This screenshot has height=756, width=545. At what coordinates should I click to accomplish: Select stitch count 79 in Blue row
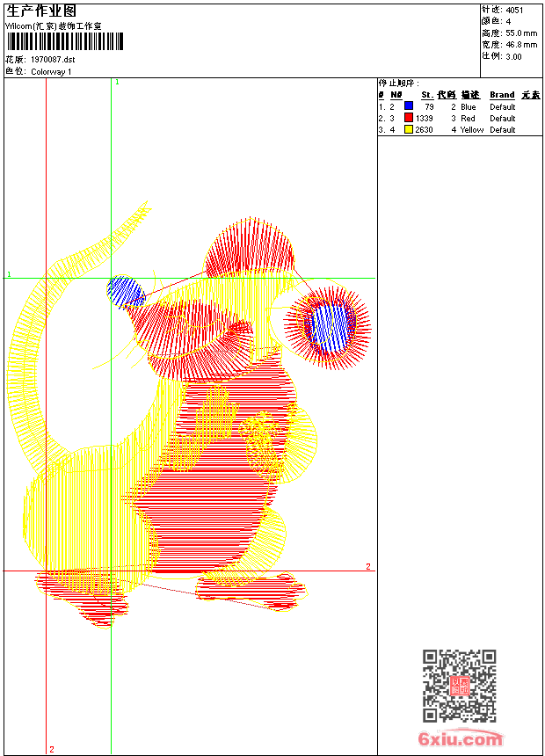click(x=429, y=106)
